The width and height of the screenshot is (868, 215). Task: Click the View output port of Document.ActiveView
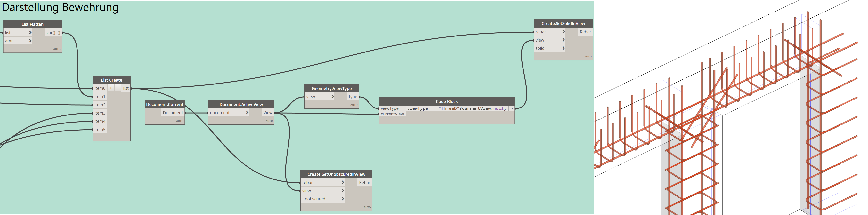coord(268,113)
